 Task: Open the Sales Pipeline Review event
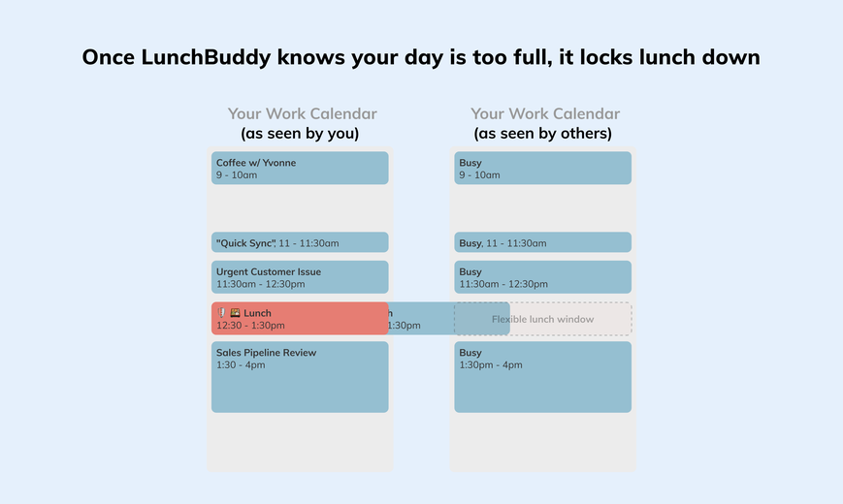pos(300,377)
